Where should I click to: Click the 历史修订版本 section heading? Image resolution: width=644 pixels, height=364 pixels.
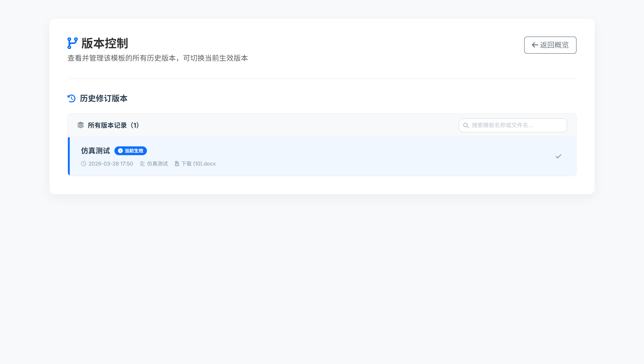[104, 99]
